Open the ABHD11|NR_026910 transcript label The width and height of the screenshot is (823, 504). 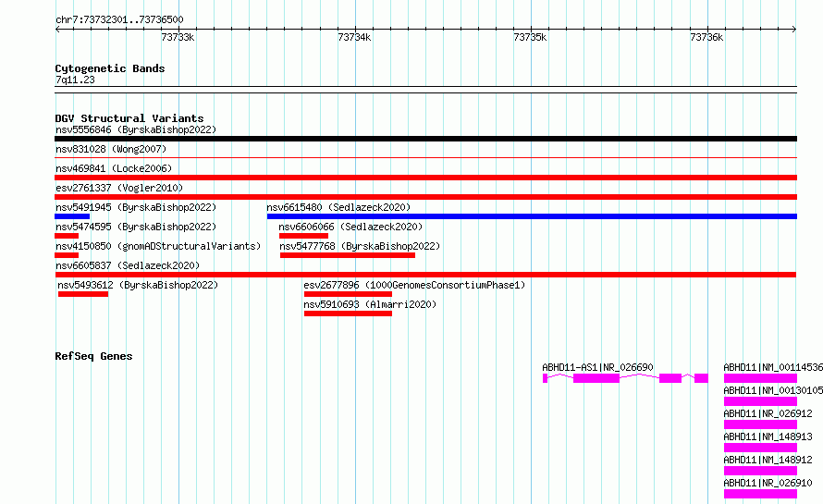pos(768,483)
